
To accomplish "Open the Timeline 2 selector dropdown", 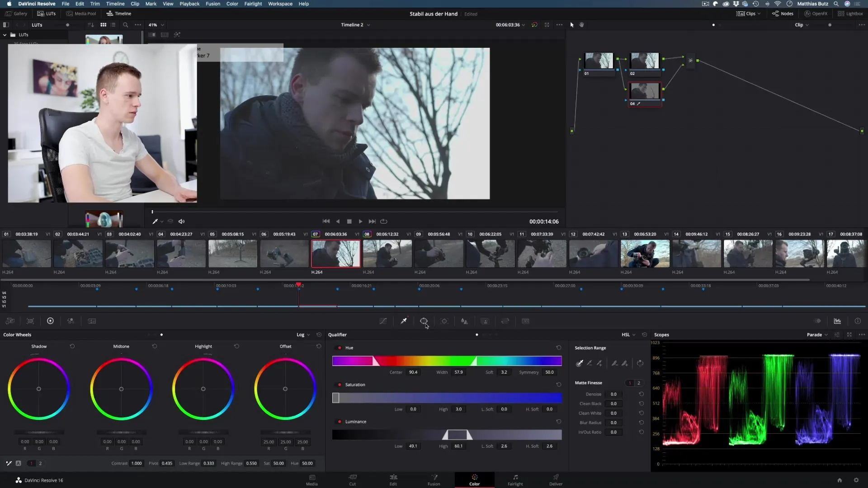I will [x=355, y=25].
